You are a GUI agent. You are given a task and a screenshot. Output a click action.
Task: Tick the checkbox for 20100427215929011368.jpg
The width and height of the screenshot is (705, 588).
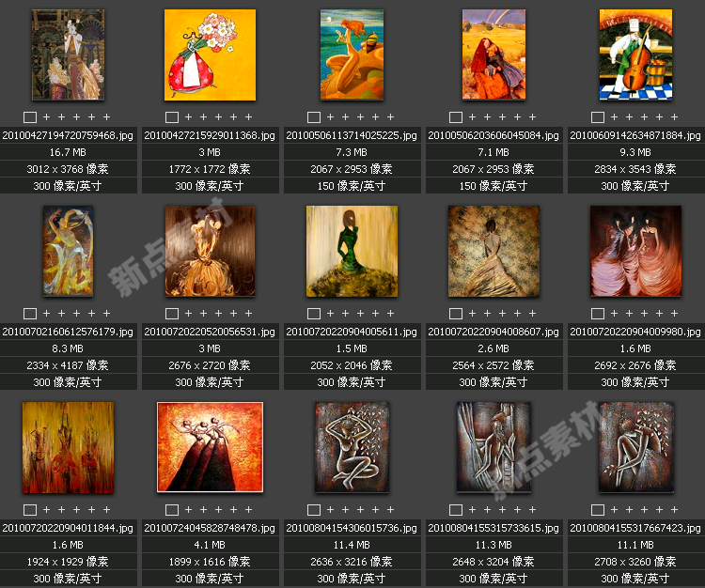click(x=172, y=117)
